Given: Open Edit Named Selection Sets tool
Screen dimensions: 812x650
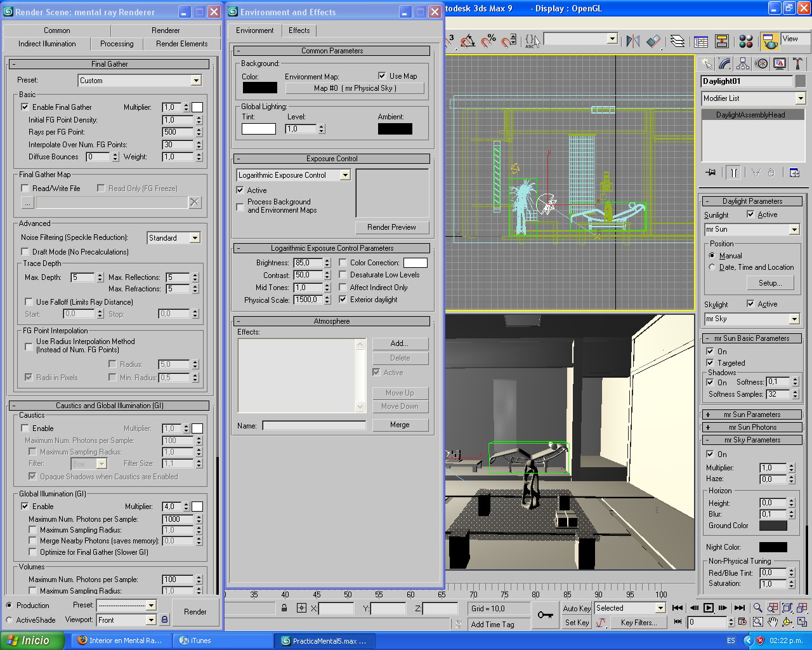Looking at the screenshot, I should pos(532,41).
